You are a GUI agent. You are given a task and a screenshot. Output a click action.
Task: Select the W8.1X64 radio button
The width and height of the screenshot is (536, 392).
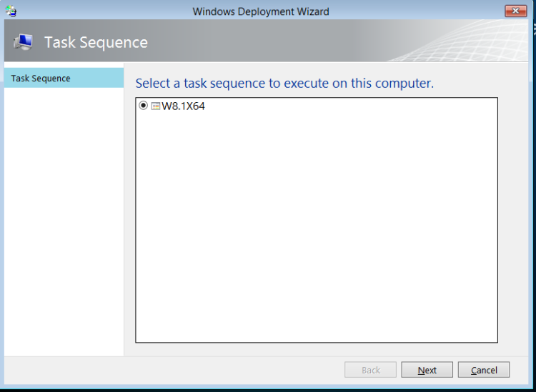(144, 106)
